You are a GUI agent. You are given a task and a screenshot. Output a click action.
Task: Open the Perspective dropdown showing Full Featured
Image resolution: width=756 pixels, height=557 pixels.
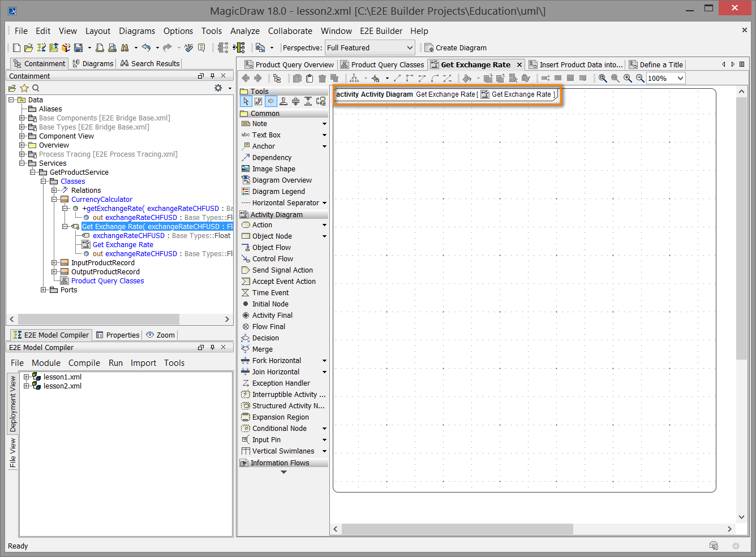pyautogui.click(x=370, y=48)
